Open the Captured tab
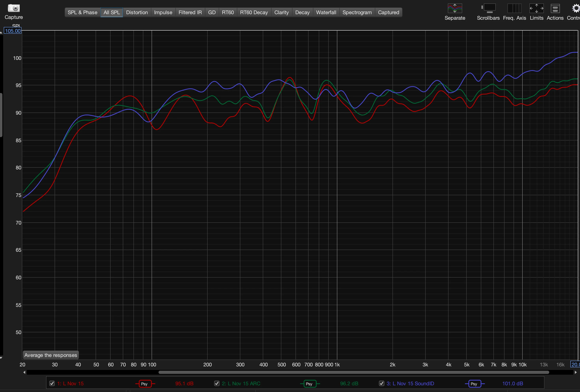The image size is (580, 392). 388,12
